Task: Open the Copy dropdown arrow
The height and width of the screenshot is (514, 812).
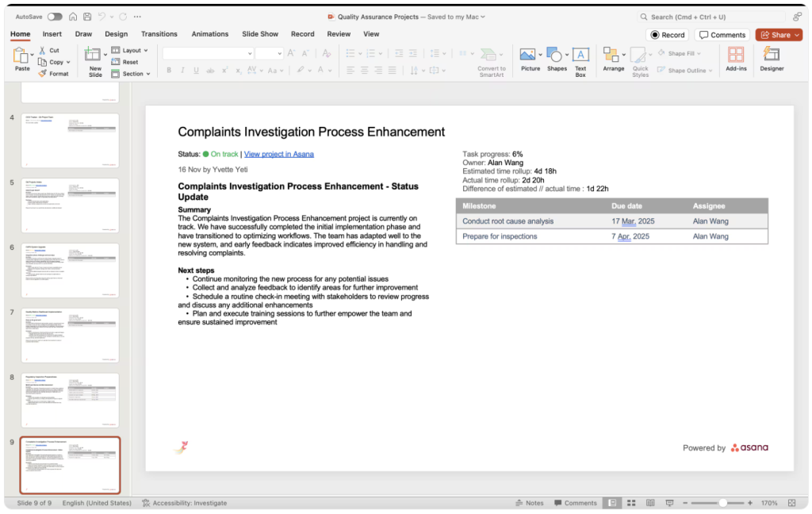Action: (68, 62)
